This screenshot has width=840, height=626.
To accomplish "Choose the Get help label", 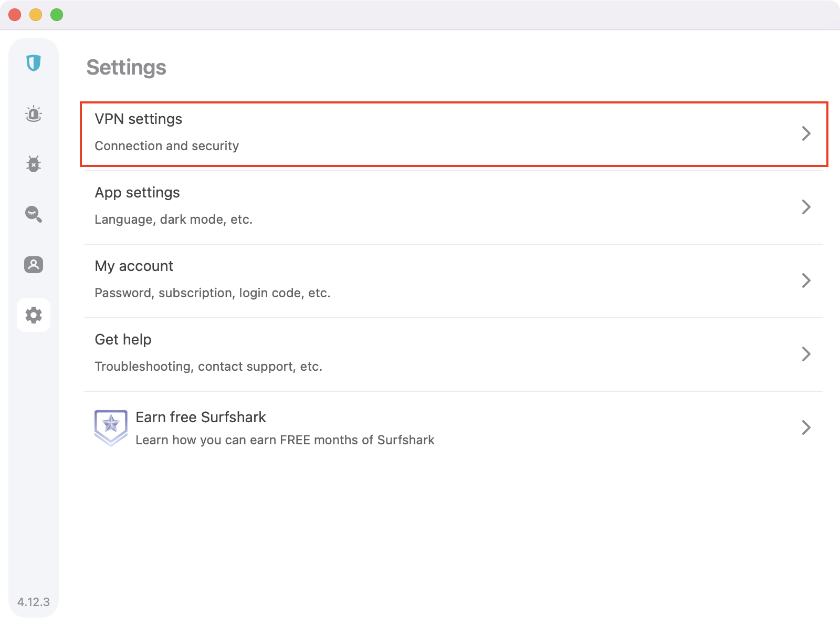I will tap(123, 340).
